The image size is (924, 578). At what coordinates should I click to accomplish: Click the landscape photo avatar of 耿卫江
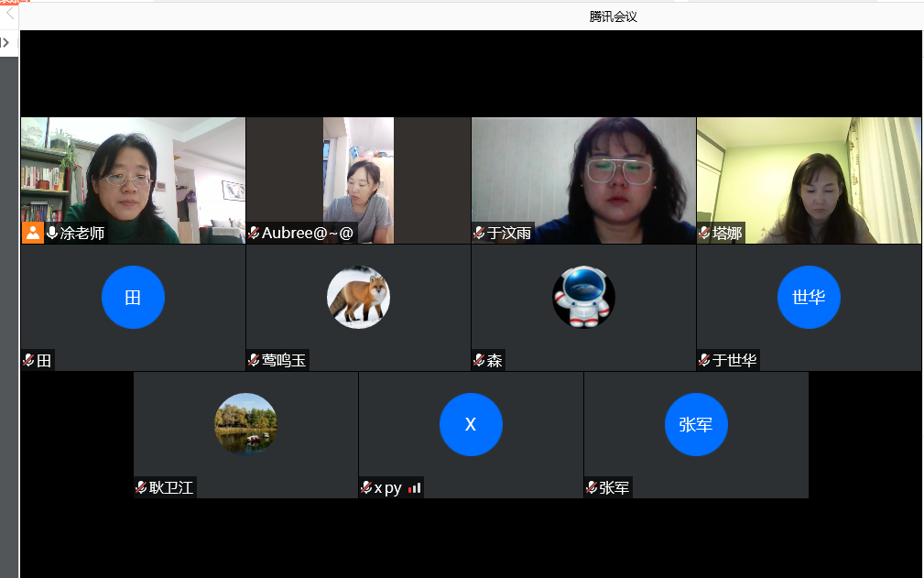[x=245, y=424]
